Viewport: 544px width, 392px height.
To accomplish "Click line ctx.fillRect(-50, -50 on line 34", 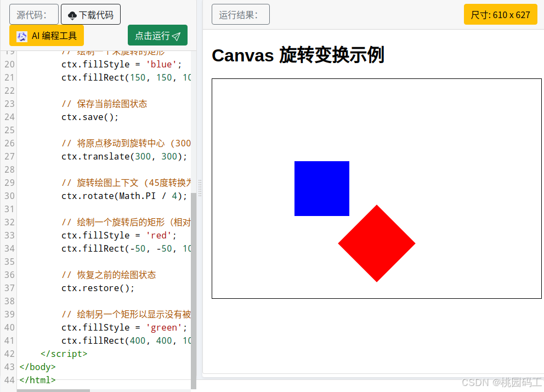I will coord(126,248).
